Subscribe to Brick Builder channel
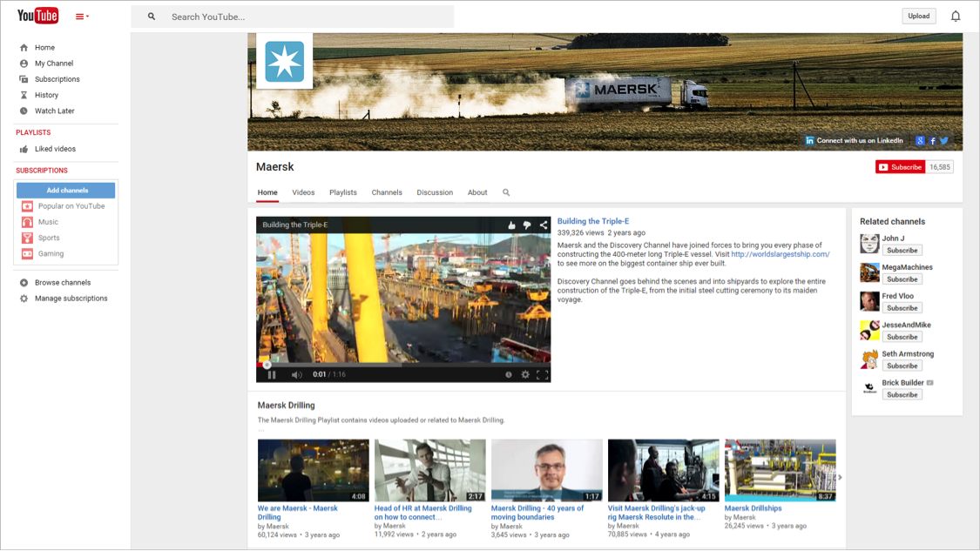Screen dimensions: 980x551 pos(902,395)
